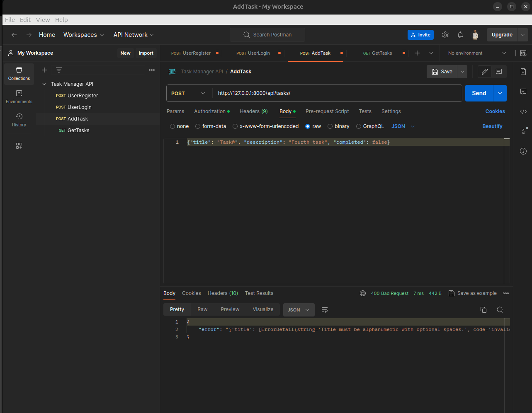This screenshot has width=532, height=413.
Task: Open the settings gear icon
Action: pyautogui.click(x=445, y=35)
